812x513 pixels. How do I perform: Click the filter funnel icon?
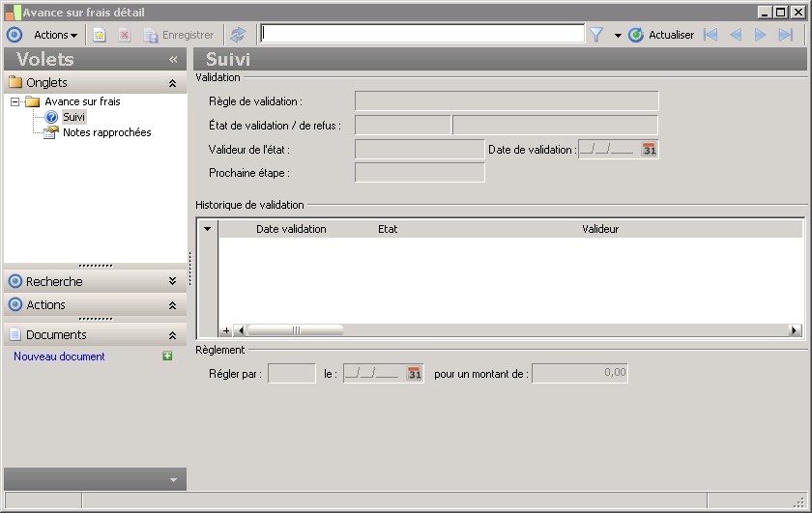point(596,35)
